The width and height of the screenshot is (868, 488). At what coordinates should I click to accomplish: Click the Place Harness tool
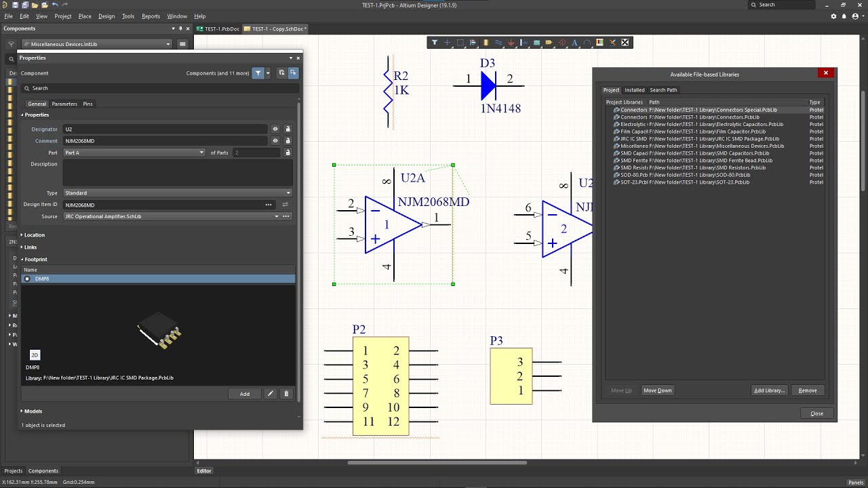point(524,42)
